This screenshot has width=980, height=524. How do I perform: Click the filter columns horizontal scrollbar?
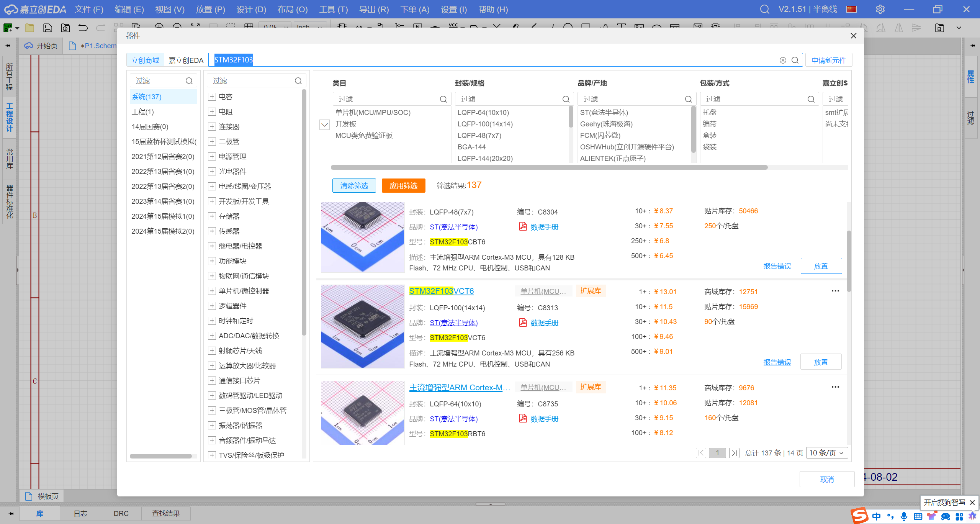pyautogui.click(x=549, y=167)
